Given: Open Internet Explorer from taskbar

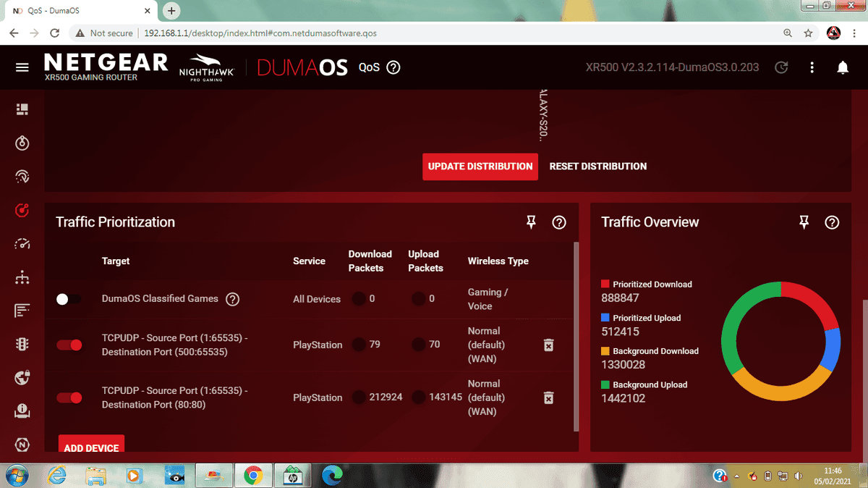Looking at the screenshot, I should point(56,476).
